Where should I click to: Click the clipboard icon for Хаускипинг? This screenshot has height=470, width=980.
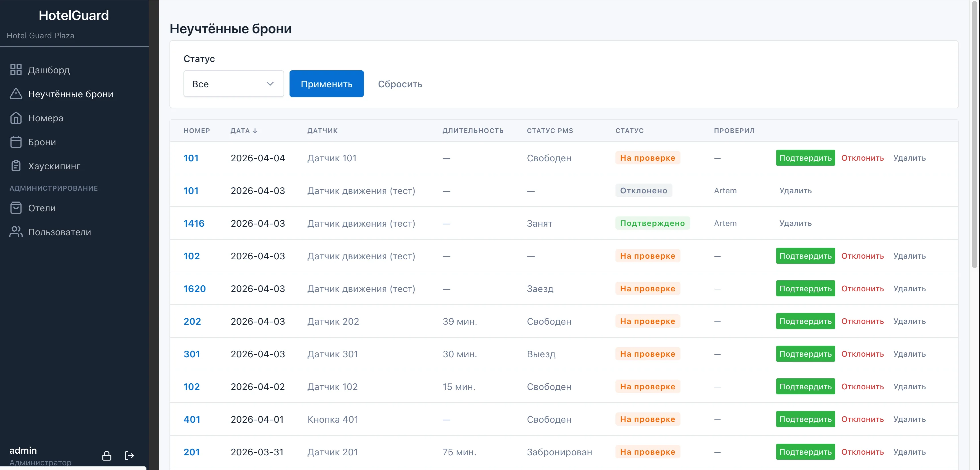16,166
